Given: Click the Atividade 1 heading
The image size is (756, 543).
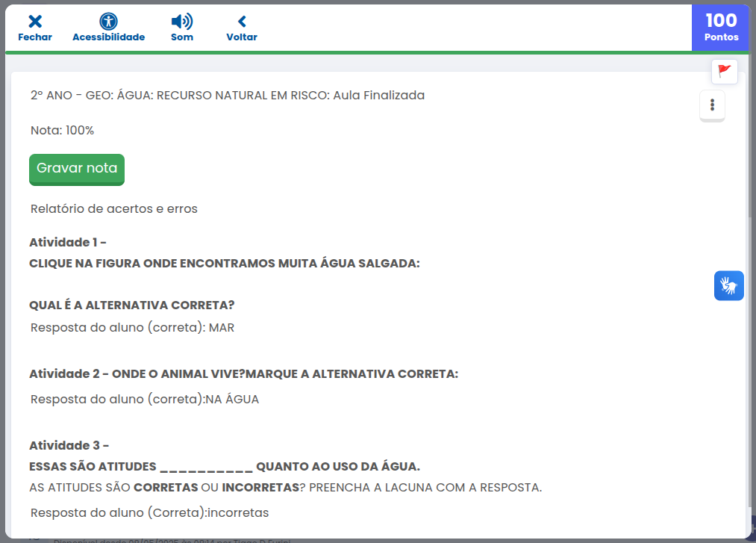Looking at the screenshot, I should pyautogui.click(x=68, y=243).
